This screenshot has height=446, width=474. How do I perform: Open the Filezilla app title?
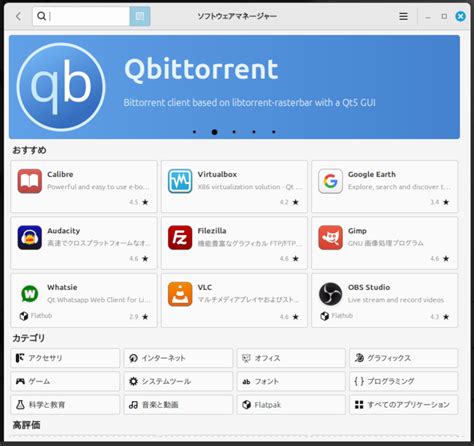[x=212, y=231]
